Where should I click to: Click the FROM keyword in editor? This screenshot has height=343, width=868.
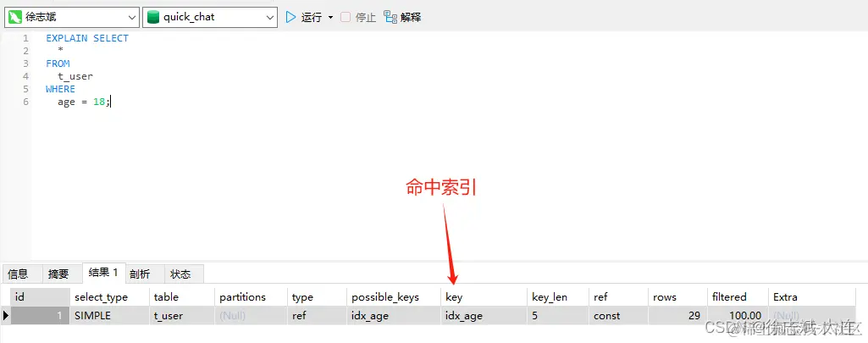[58, 64]
